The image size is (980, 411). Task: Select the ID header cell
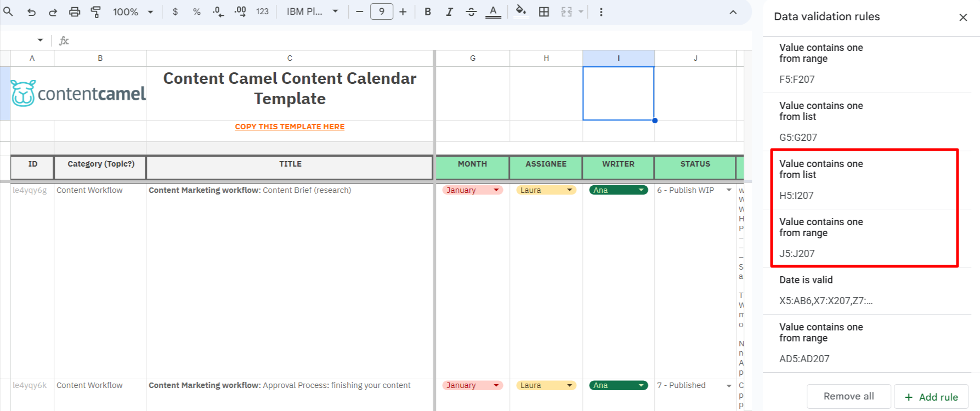coord(32,167)
